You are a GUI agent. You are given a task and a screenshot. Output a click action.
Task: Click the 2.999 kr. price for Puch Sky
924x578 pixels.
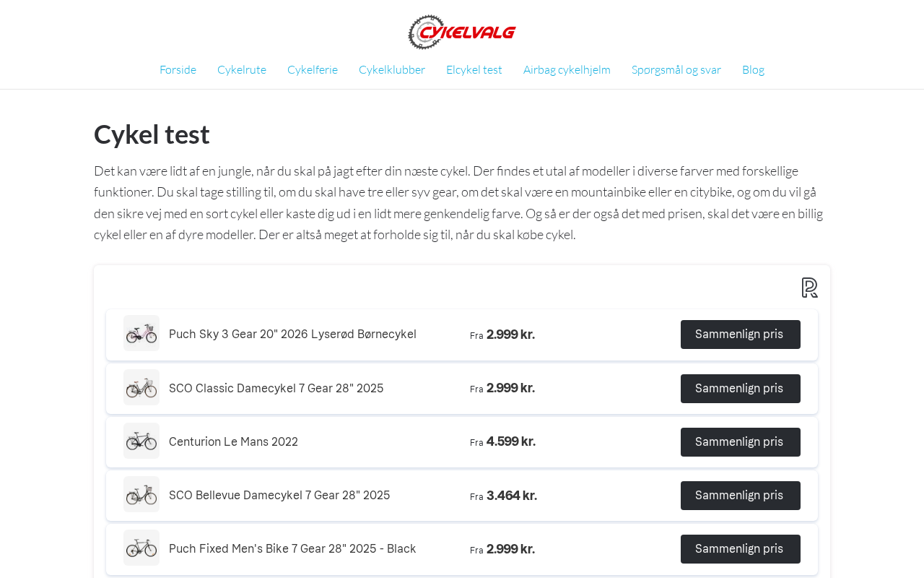(x=510, y=335)
